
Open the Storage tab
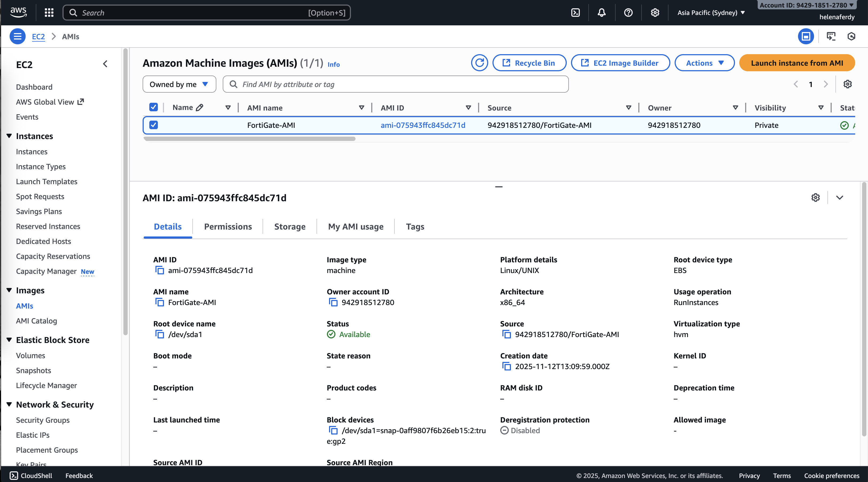pyautogui.click(x=290, y=227)
